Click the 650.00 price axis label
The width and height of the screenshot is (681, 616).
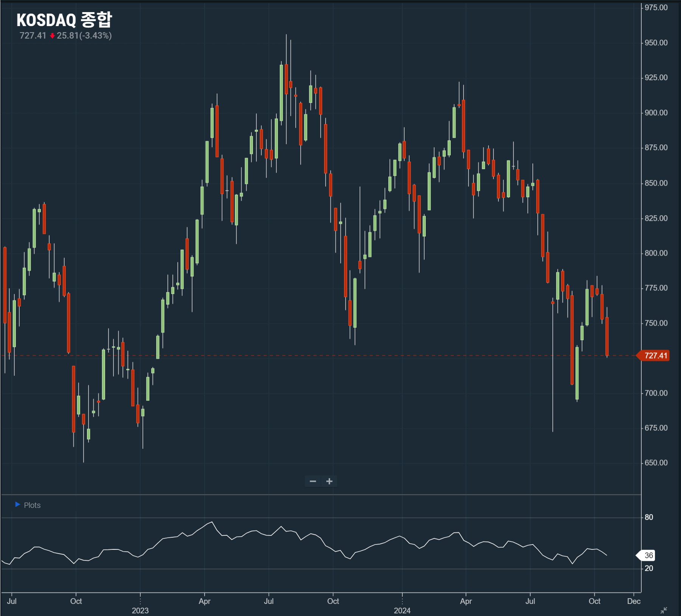(656, 463)
